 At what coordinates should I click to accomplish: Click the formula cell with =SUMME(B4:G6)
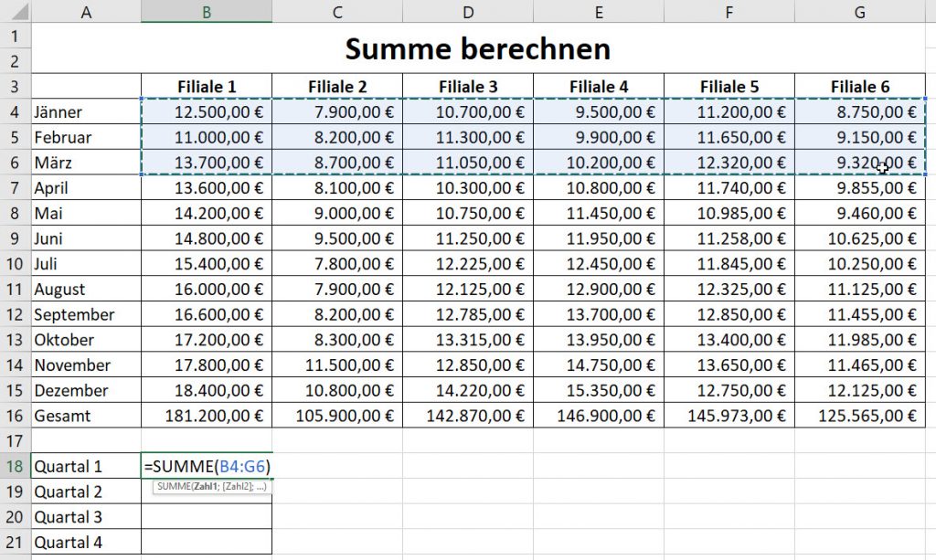[x=207, y=466]
